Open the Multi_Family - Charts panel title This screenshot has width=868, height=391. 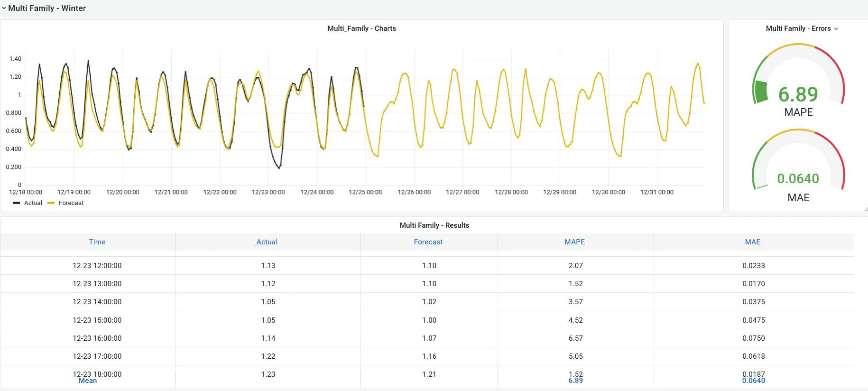[361, 28]
